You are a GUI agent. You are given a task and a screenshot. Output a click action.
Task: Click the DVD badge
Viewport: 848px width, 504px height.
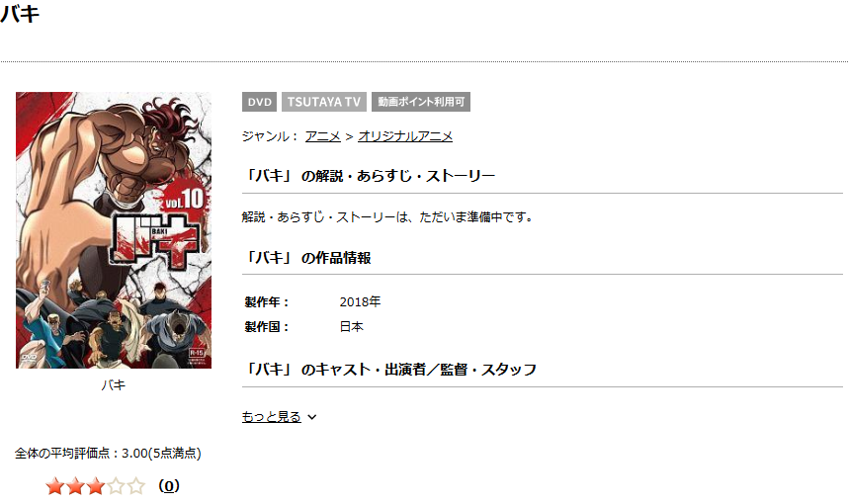coord(260,102)
